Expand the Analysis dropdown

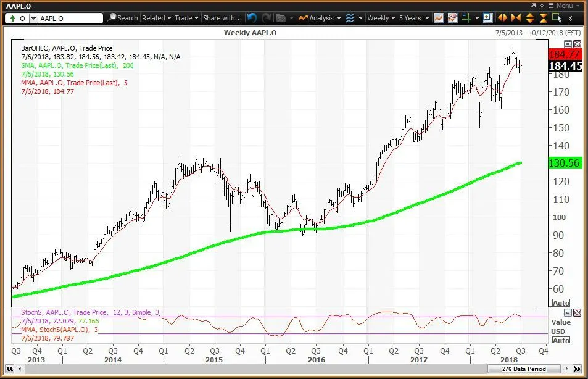pos(321,18)
